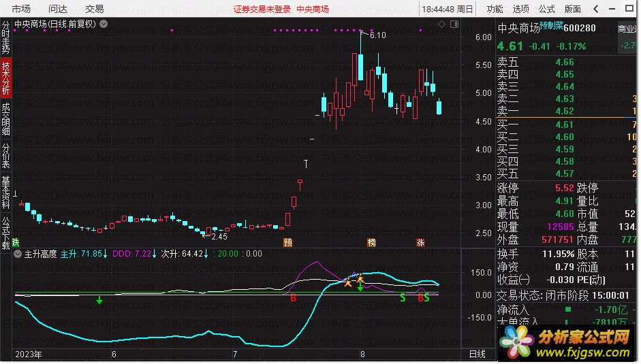Click month 8 on the date axis
641x364 pixels.
[362, 354]
